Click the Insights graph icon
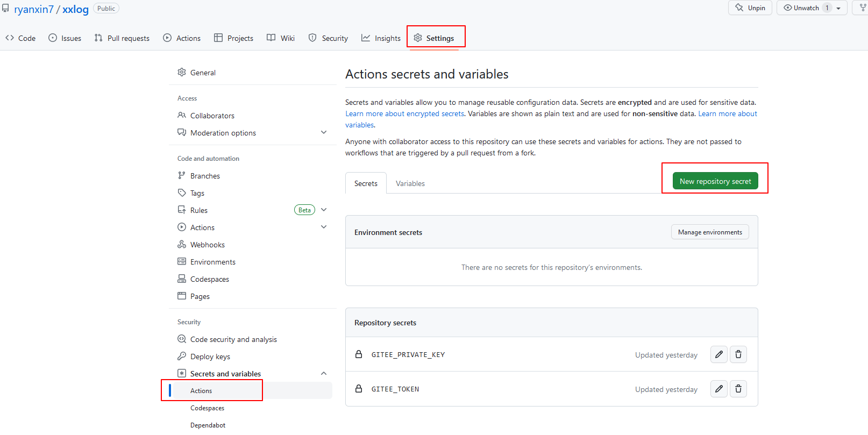The image size is (868, 435). [x=366, y=38]
